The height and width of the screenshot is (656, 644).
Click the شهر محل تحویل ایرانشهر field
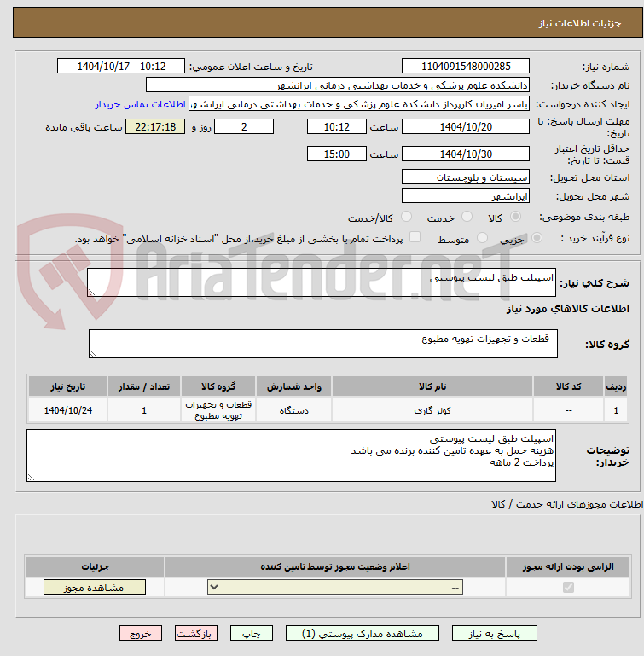tap(466, 196)
